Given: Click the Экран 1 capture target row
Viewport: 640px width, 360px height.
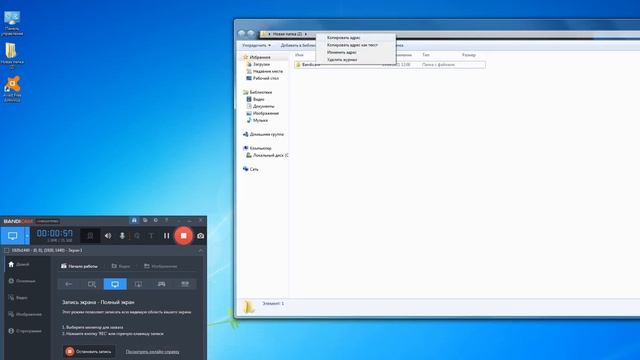Looking at the screenshot, I should [44, 250].
